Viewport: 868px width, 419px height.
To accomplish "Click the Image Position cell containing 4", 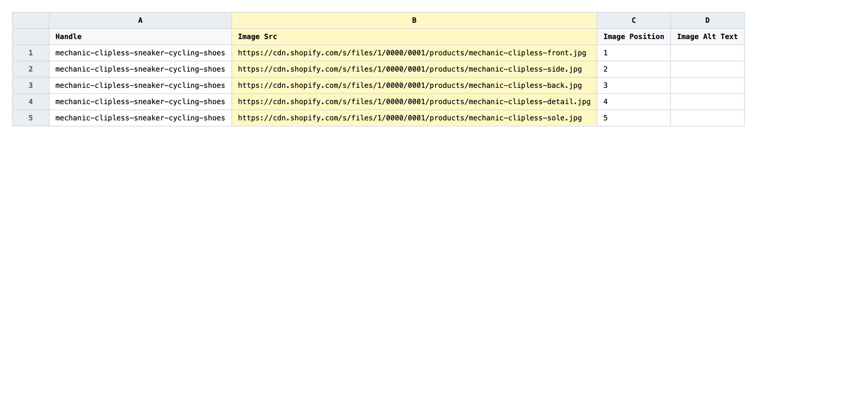I will [x=634, y=102].
